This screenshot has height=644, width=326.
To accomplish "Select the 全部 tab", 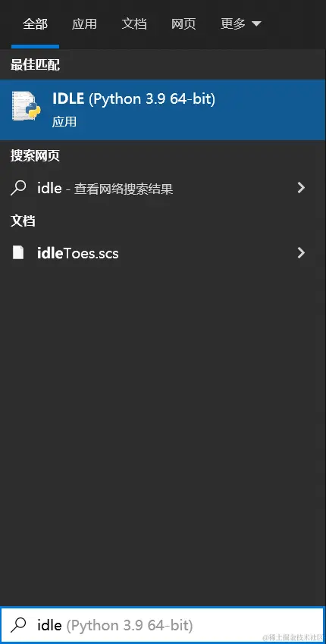I will click(x=36, y=23).
